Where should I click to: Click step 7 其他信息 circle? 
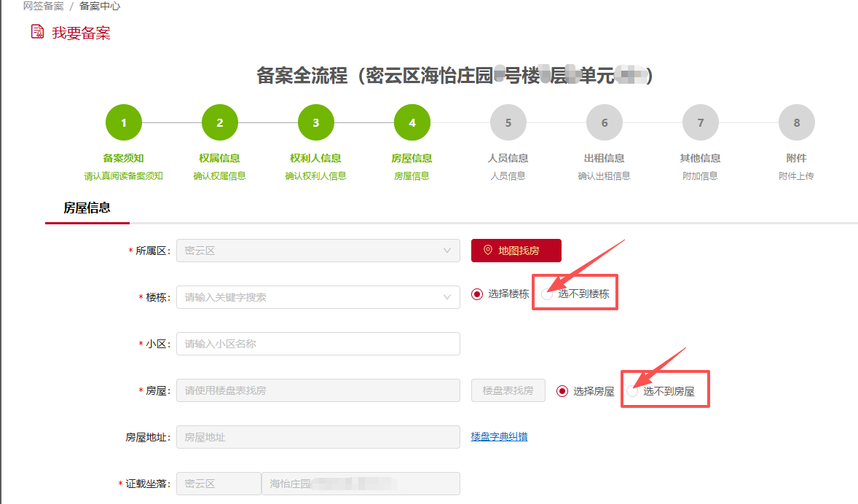701,122
